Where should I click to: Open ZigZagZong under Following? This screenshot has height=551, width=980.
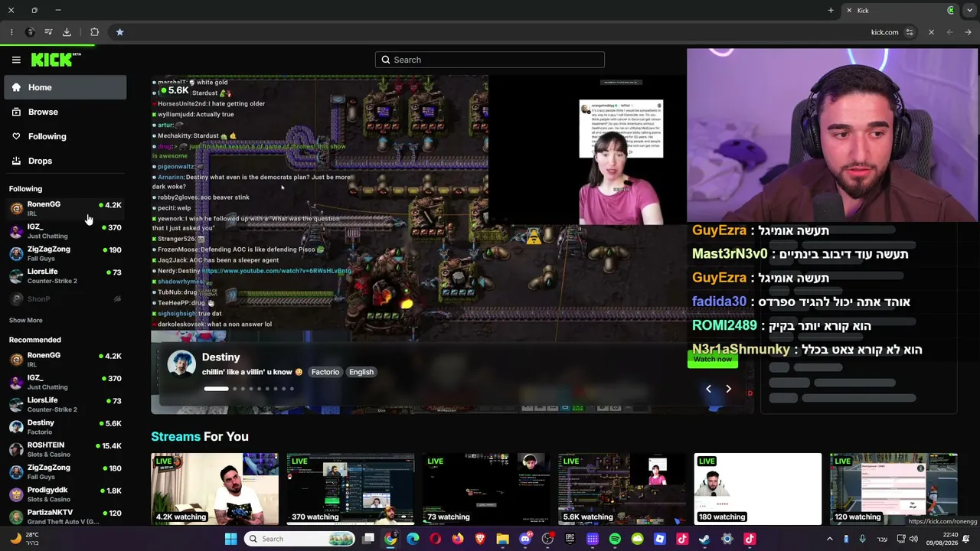pos(65,253)
